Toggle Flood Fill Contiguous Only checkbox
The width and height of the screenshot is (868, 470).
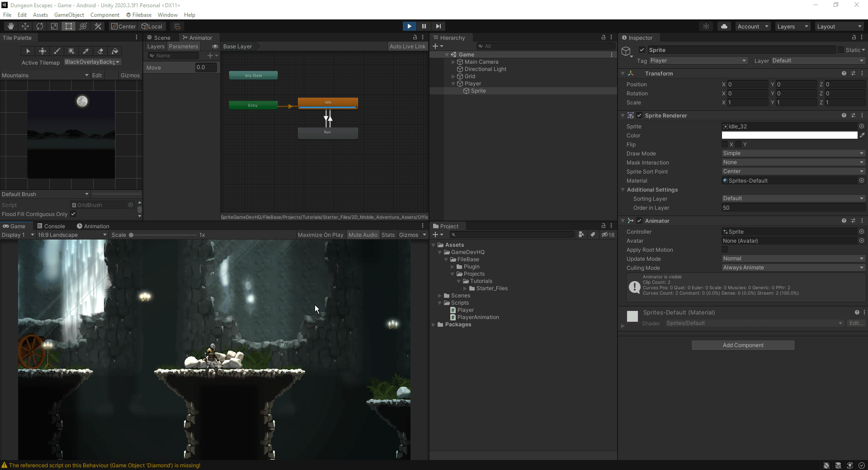click(x=73, y=214)
